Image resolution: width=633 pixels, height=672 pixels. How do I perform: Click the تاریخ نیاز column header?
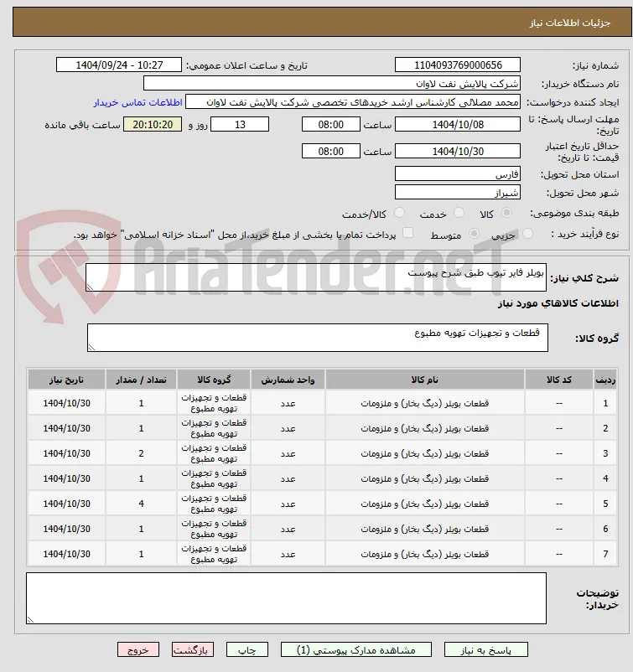(x=66, y=380)
